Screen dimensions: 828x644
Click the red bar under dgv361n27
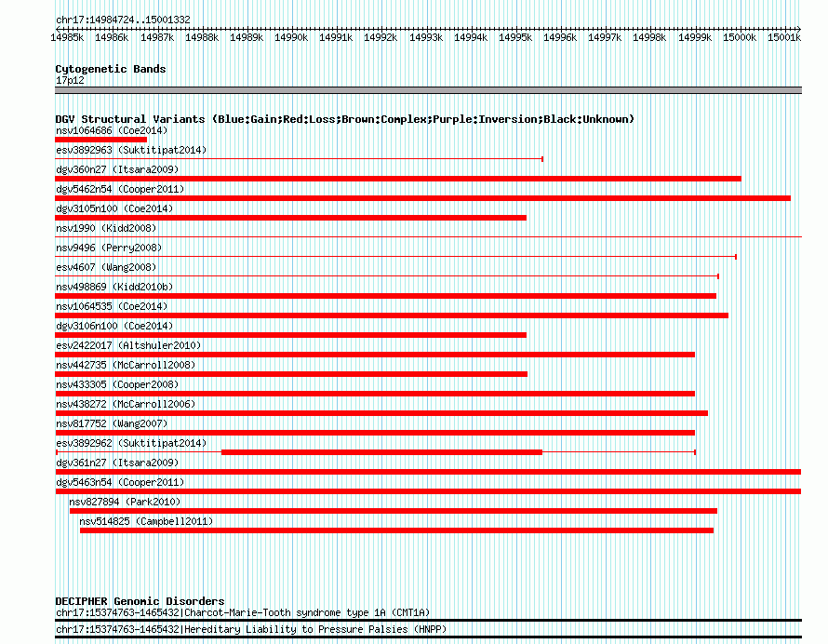428,472
